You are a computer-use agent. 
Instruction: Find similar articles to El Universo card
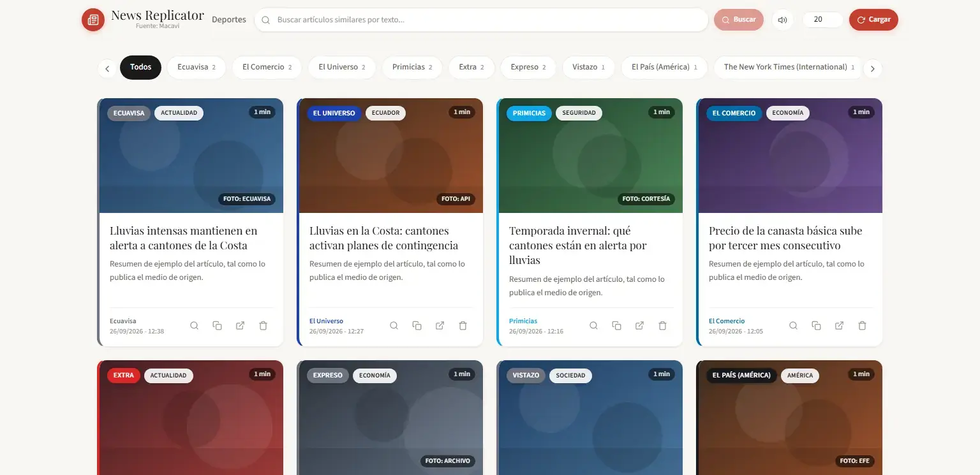pyautogui.click(x=394, y=326)
